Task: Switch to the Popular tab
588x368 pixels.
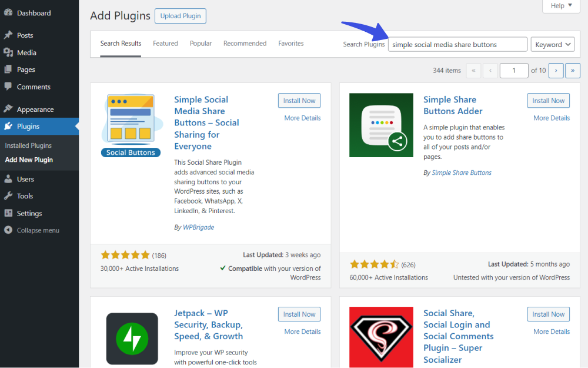Action: click(201, 44)
